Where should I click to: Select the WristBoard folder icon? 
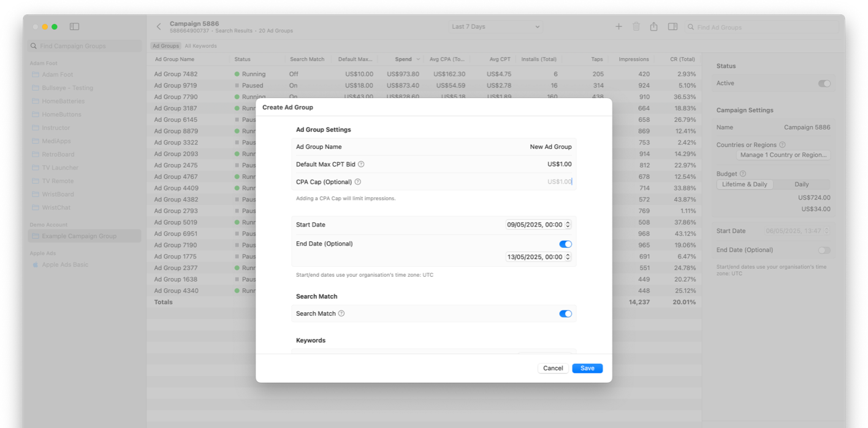click(x=36, y=195)
